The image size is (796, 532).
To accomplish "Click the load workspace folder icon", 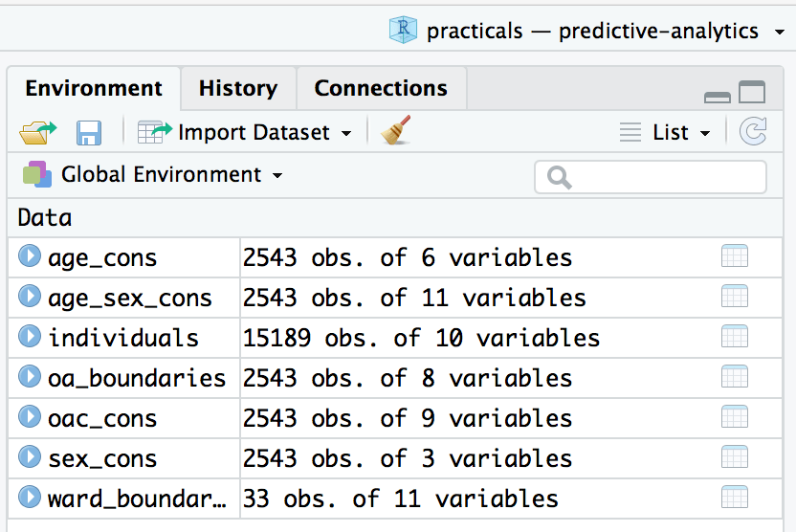I will pos(37,132).
